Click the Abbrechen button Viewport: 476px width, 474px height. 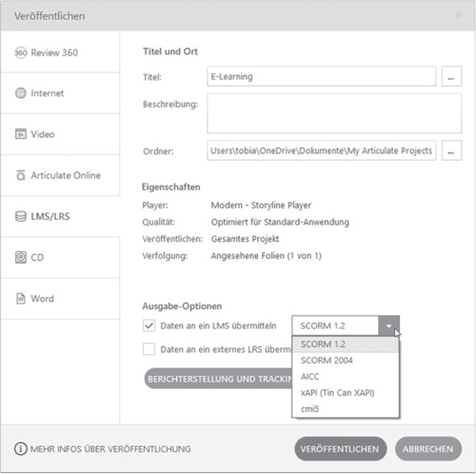428,449
